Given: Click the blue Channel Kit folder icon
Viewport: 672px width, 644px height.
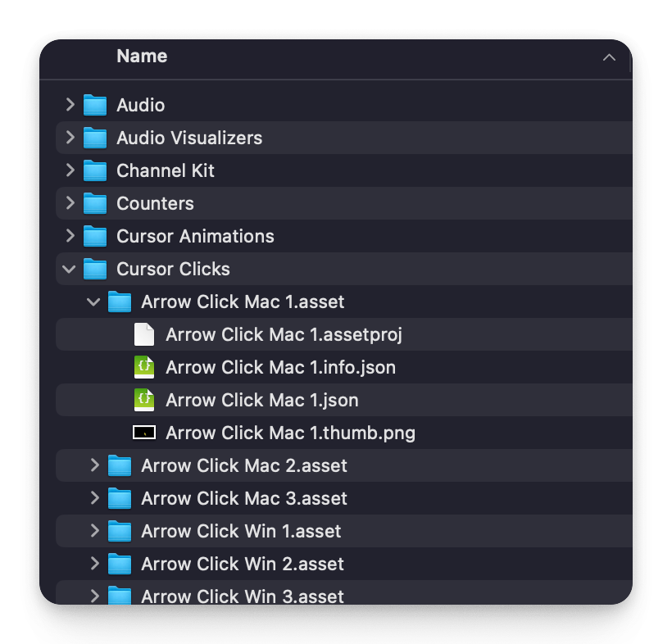Looking at the screenshot, I should point(94,170).
